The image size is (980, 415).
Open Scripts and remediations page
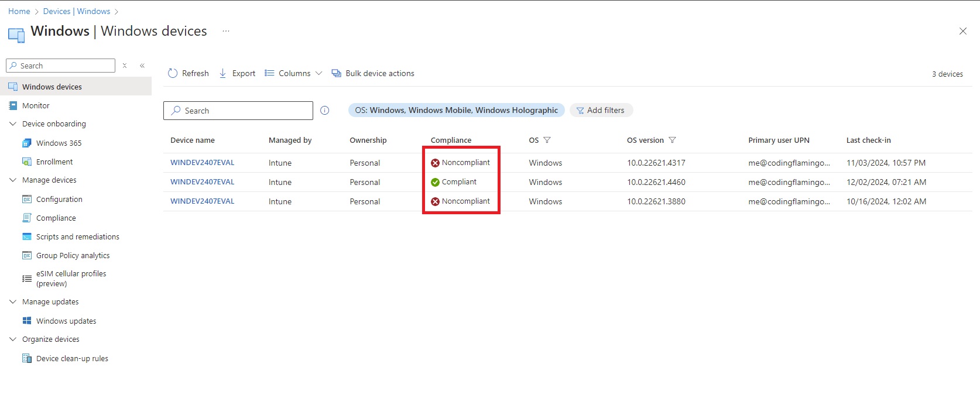[x=77, y=237]
